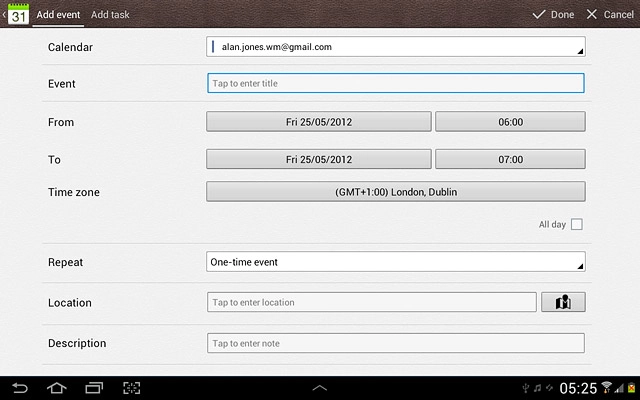Select the Add event tab
Image resolution: width=640 pixels, height=400 pixels.
(58, 15)
